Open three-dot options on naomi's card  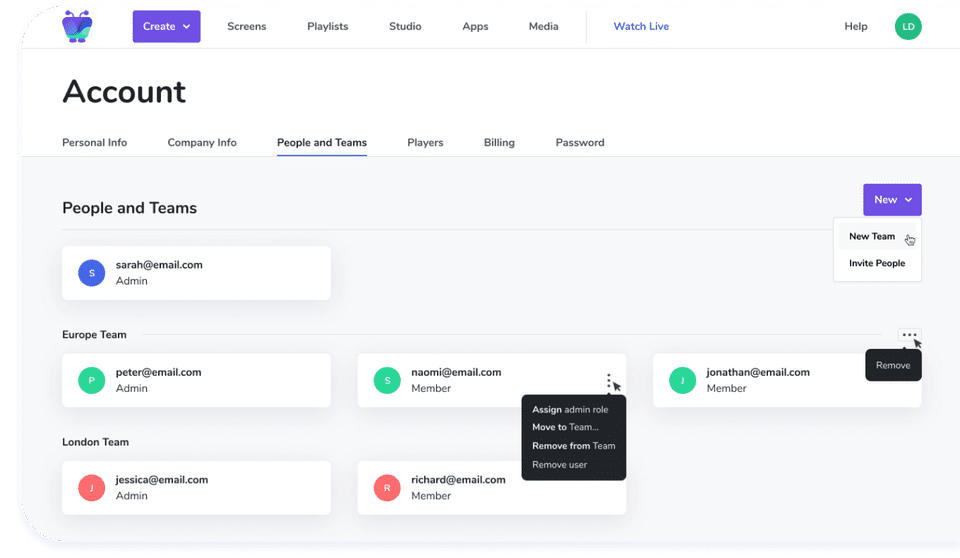(609, 380)
